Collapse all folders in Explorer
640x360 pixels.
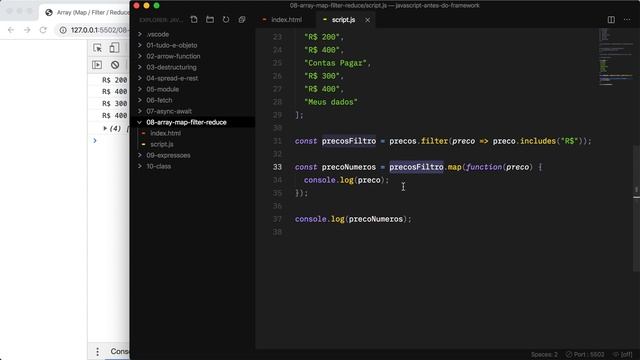coord(242,20)
